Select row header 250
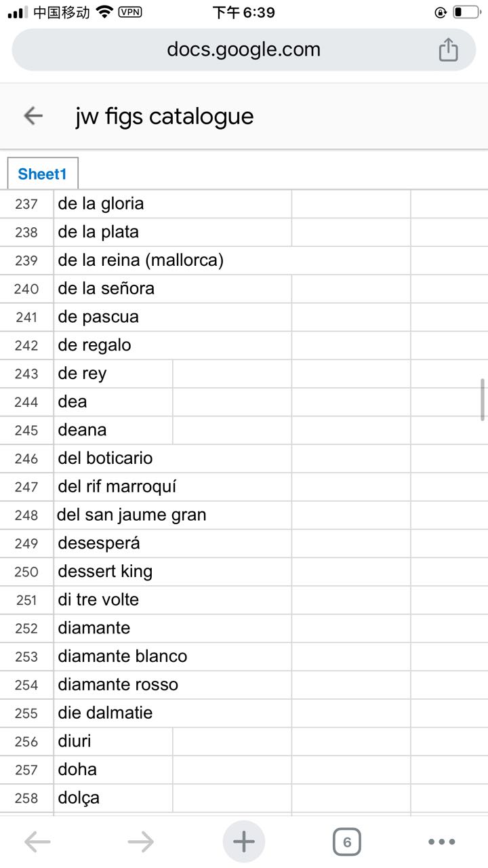The width and height of the screenshot is (488, 868). [x=26, y=572]
